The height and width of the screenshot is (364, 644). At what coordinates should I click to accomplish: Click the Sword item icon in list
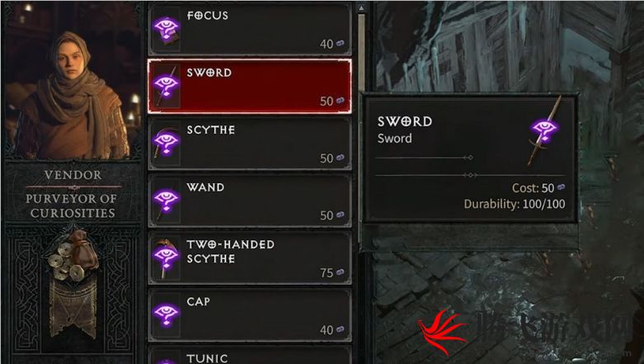166,86
